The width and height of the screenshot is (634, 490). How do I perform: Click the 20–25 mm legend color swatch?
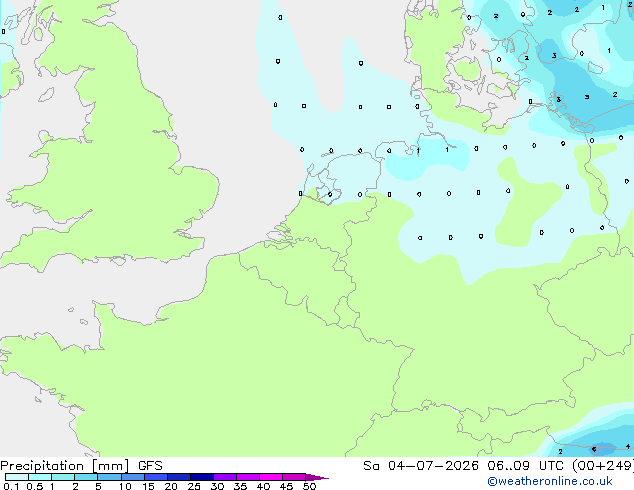coord(179,477)
